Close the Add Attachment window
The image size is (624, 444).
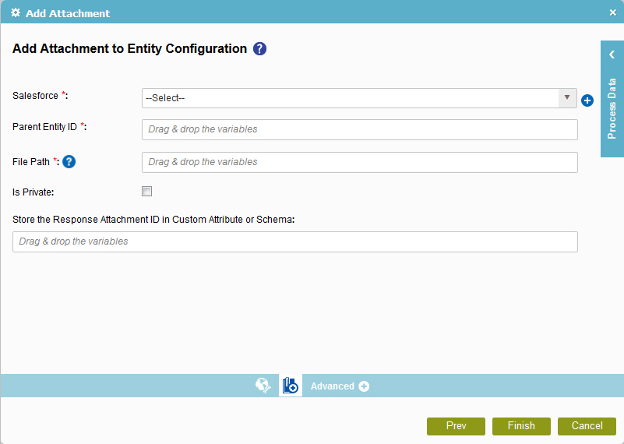click(x=612, y=13)
